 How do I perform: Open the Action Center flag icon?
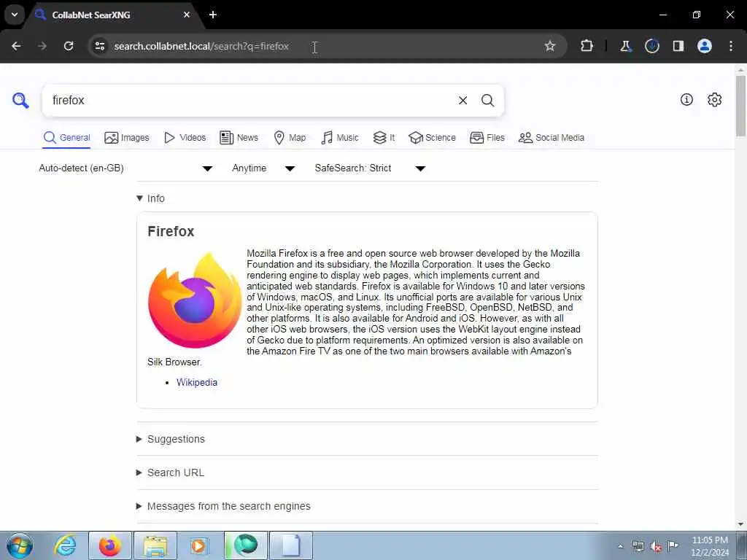[x=673, y=545]
